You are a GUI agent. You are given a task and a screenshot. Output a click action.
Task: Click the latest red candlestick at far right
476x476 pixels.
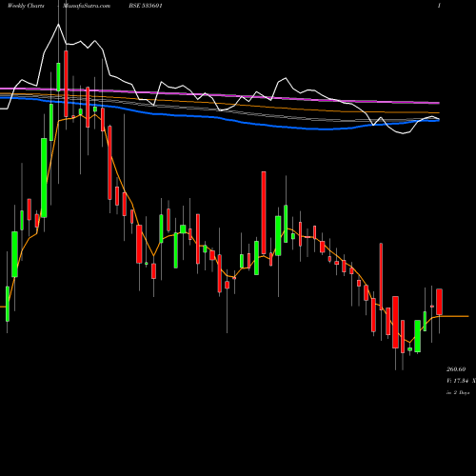point(440,302)
